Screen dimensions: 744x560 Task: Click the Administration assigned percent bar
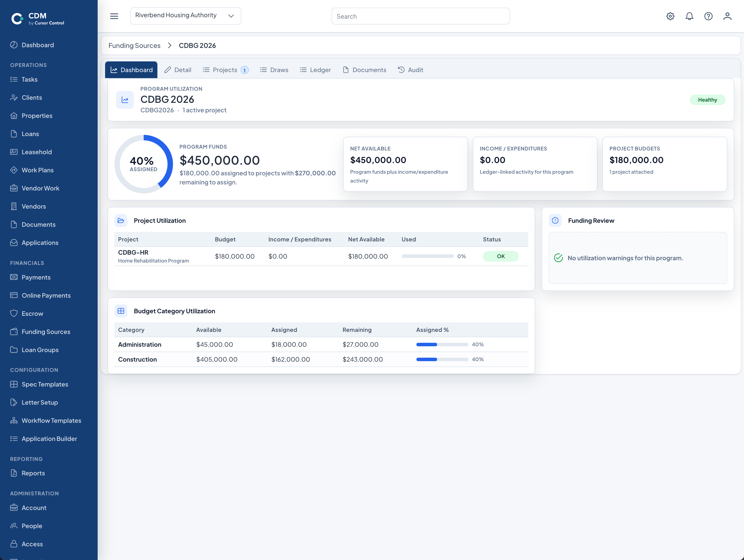click(442, 344)
